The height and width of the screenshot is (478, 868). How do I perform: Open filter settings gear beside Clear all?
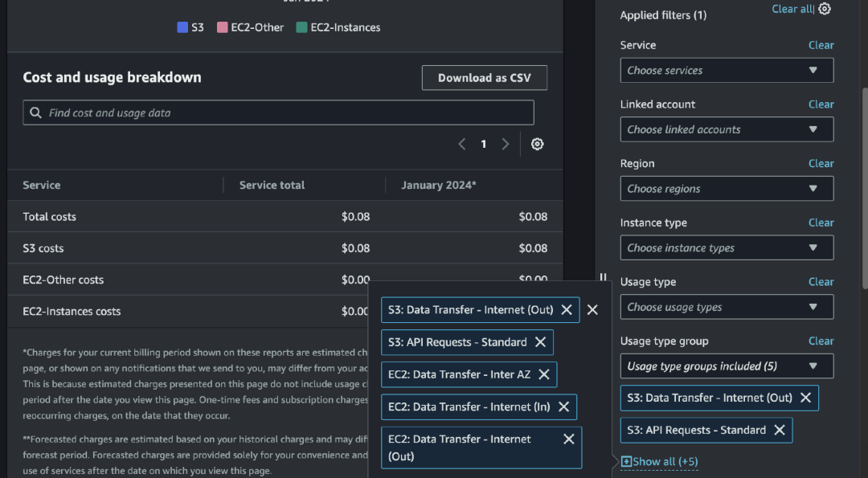point(825,9)
